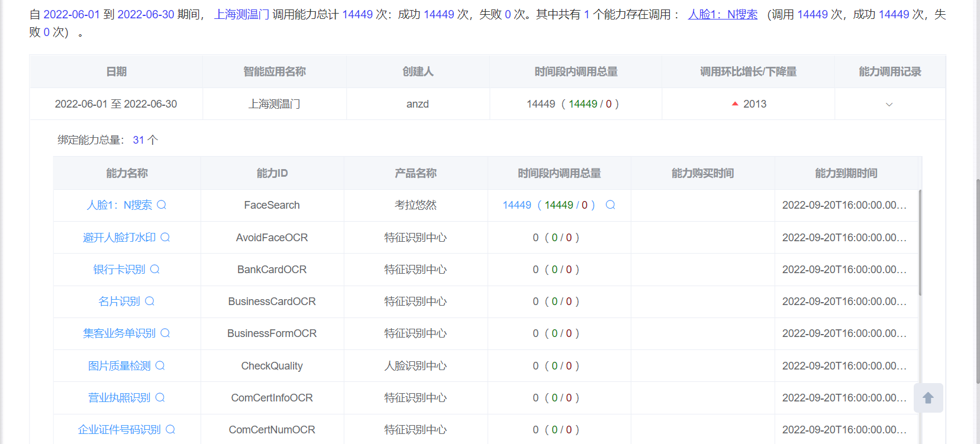Open the 避开人脸打水印 capability link
980x444 pixels.
click(x=120, y=237)
